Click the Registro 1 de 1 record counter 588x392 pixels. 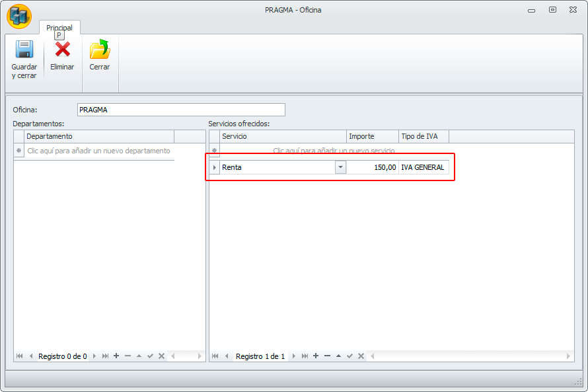260,356
